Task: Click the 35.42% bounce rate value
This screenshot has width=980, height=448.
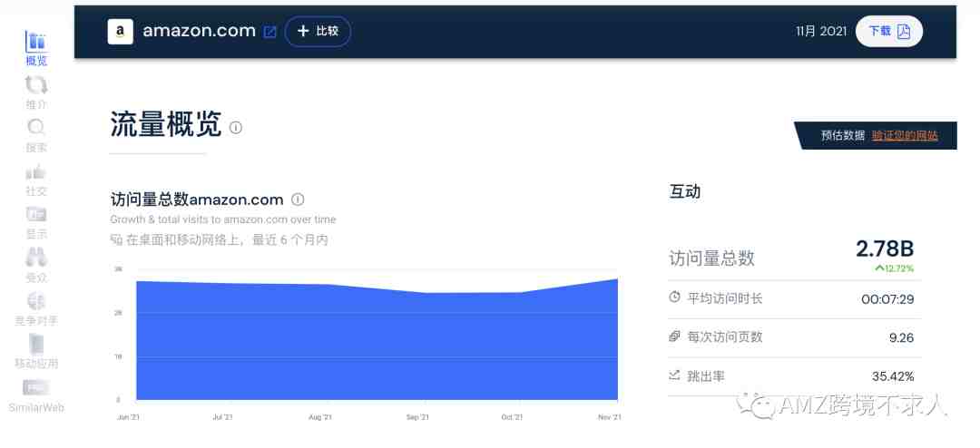Action: [x=893, y=376]
